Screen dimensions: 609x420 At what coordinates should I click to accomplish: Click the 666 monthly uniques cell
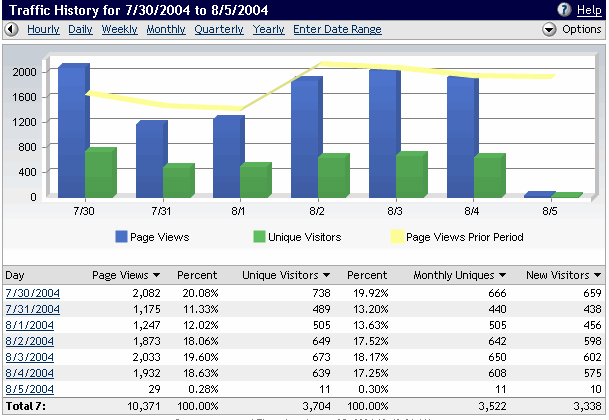[497, 293]
